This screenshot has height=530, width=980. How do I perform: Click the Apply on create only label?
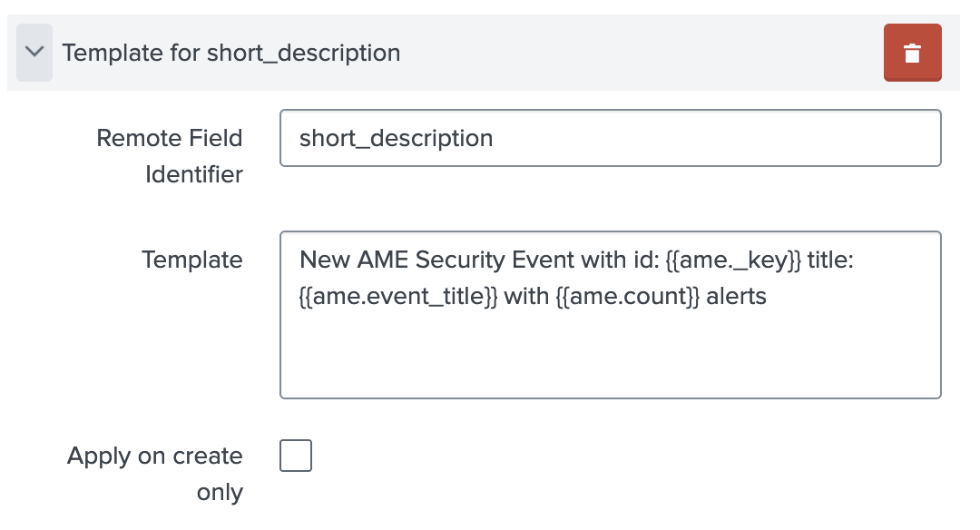[x=154, y=473]
